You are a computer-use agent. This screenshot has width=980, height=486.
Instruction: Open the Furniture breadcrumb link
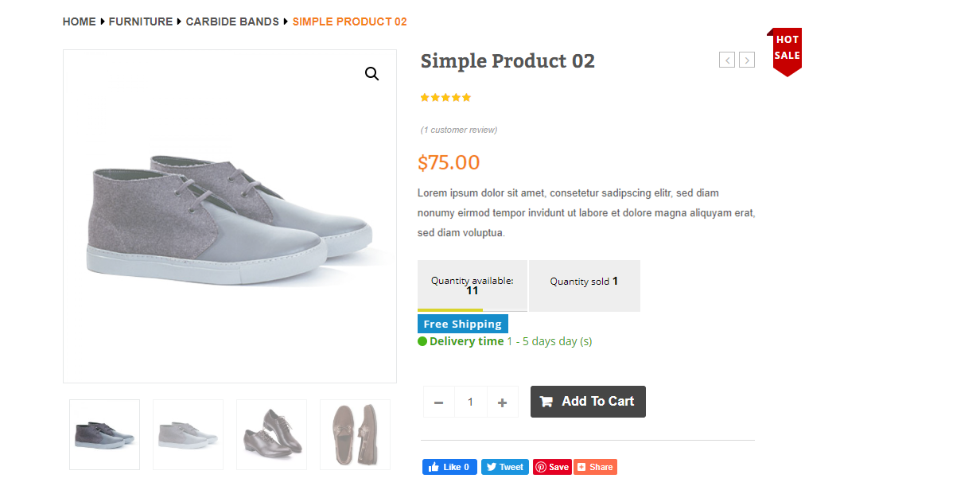141,21
